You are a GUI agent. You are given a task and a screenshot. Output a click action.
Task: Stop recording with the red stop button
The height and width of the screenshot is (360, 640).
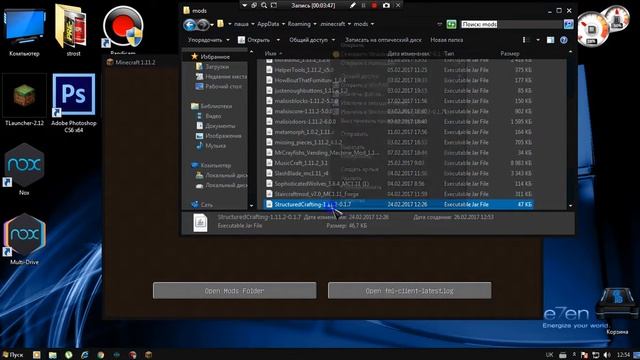pos(374,5)
